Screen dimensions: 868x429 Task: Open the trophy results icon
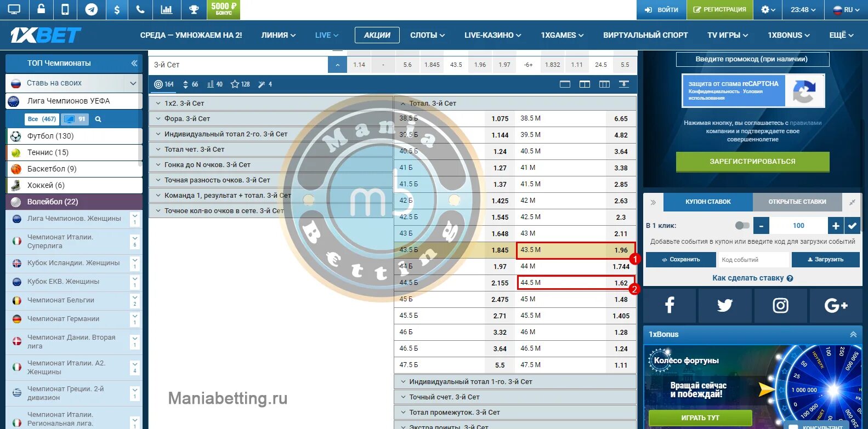pyautogui.click(x=194, y=9)
